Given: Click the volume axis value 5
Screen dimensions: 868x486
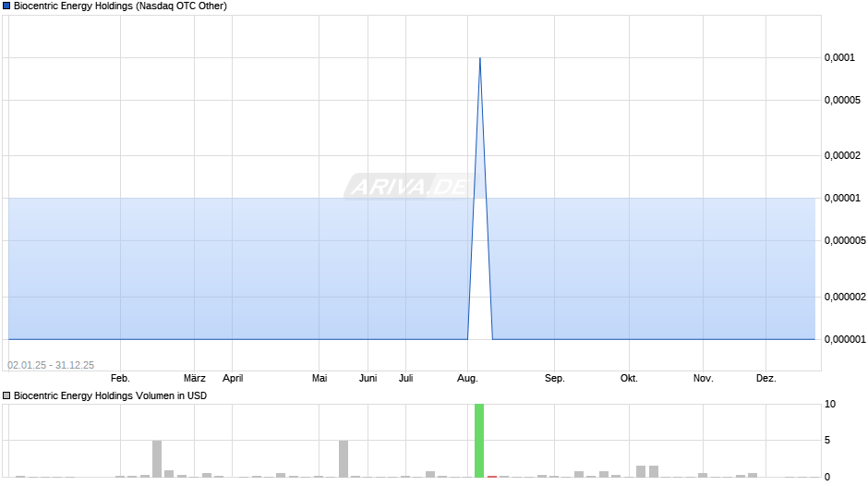Looking at the screenshot, I should point(827,440).
